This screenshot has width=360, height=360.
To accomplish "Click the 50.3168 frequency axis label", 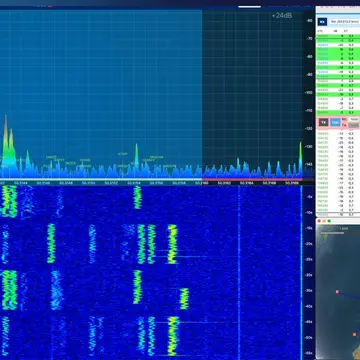I will pyautogui.click(x=291, y=183).
